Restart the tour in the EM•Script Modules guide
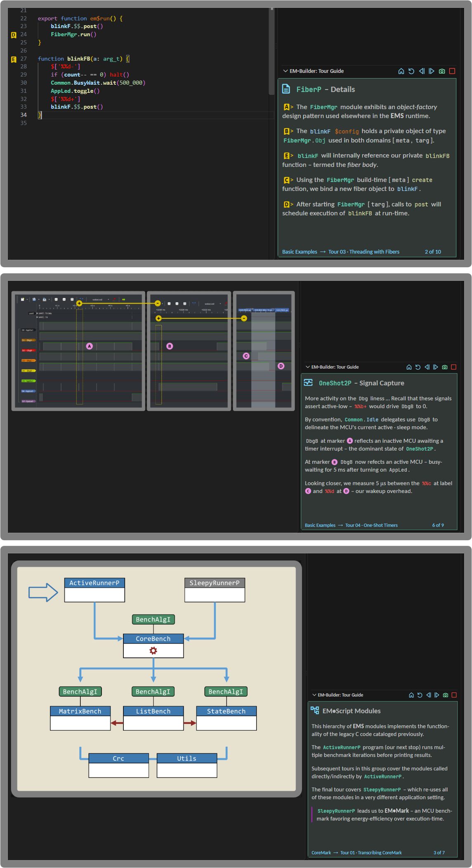Screen dimensions: 472x868 (420, 695)
